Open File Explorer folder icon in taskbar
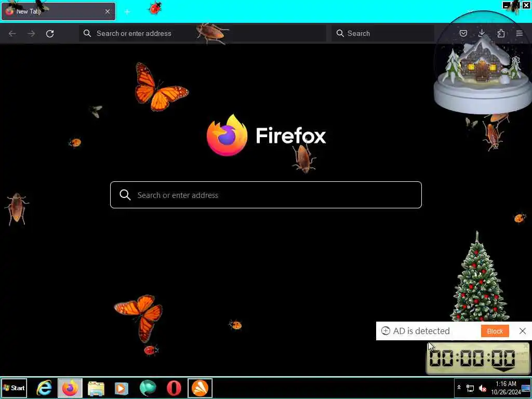The image size is (532, 399). point(96,388)
